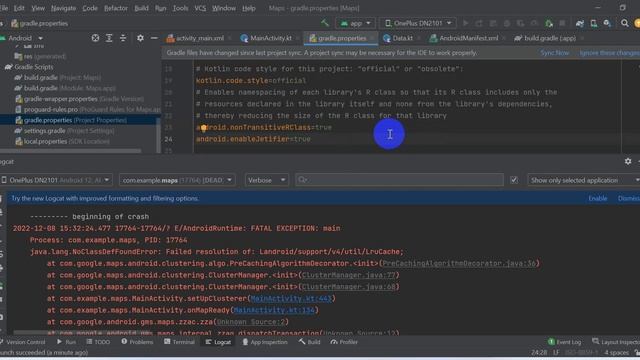Open Logcat panel gear settings
Image resolution: width=640 pixels, height=360 pixels.
coord(628,162)
